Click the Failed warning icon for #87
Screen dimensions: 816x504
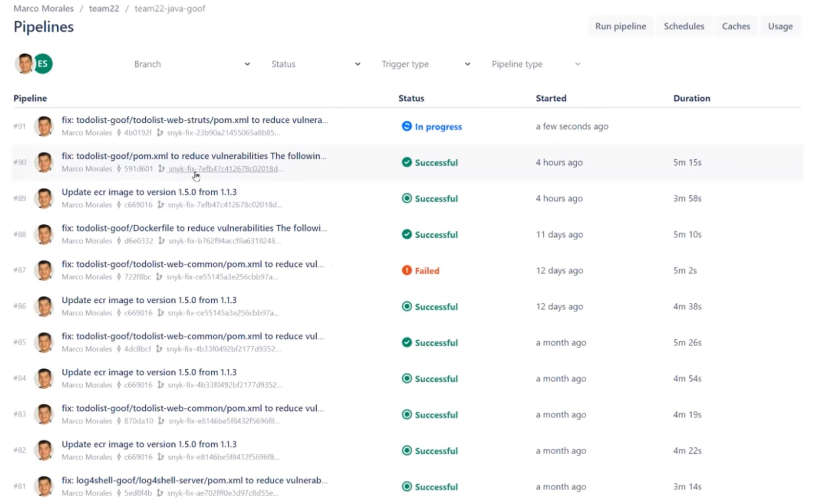coord(406,270)
